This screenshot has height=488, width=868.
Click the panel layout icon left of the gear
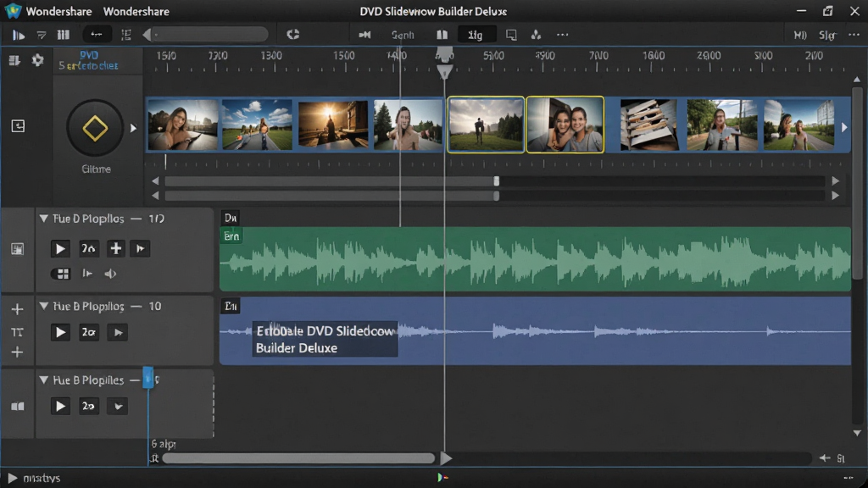click(x=14, y=60)
